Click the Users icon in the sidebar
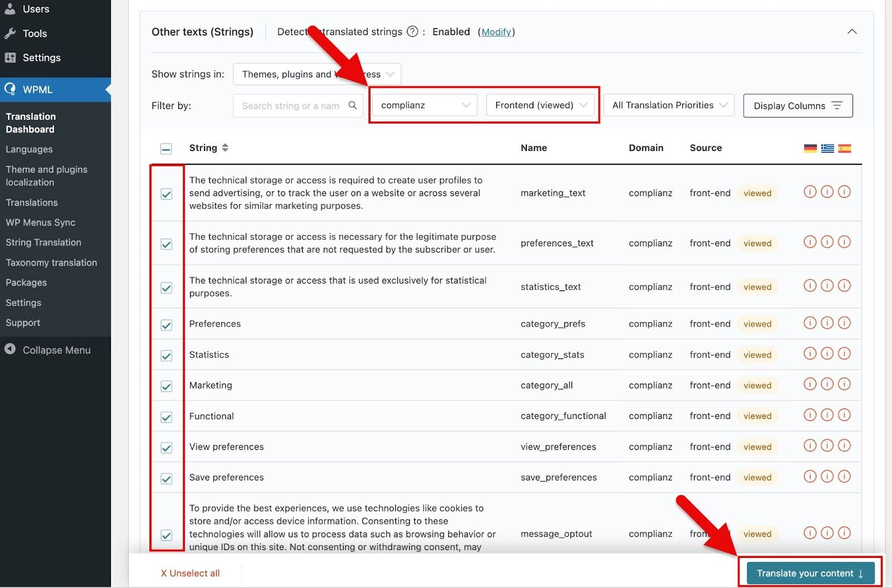The image size is (892, 588). [x=10, y=9]
